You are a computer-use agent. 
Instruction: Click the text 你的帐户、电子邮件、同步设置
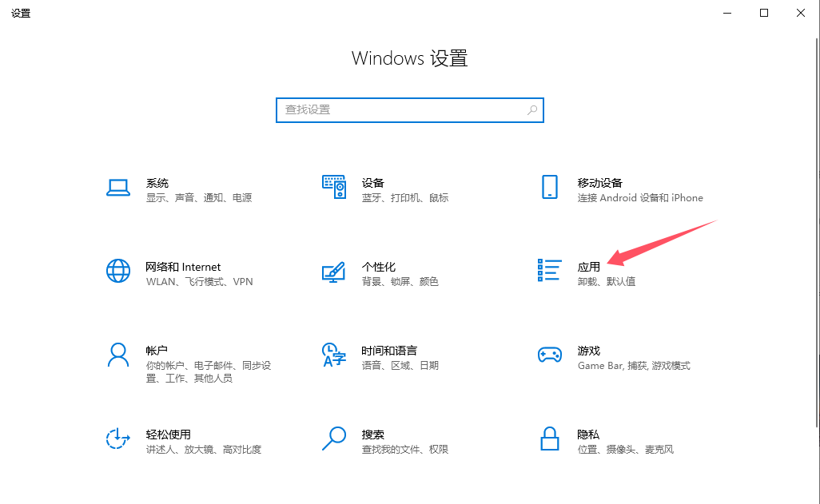click(209, 371)
